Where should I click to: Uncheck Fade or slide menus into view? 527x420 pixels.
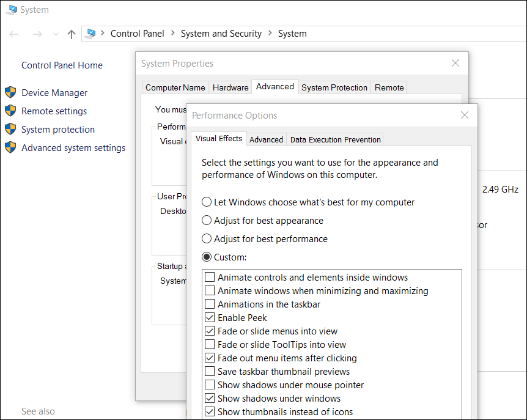click(x=210, y=331)
